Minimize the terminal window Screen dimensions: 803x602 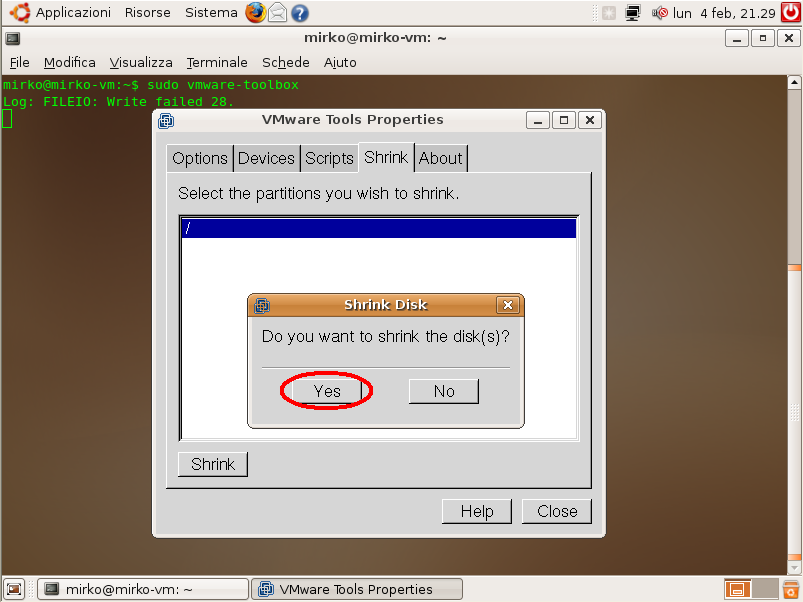coord(737,38)
